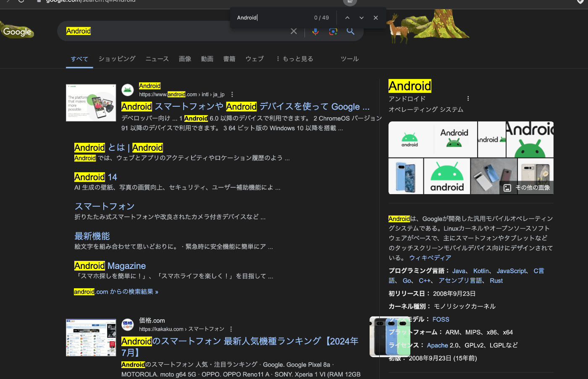
Task: Click the JavaScript link
Action: coord(511,271)
